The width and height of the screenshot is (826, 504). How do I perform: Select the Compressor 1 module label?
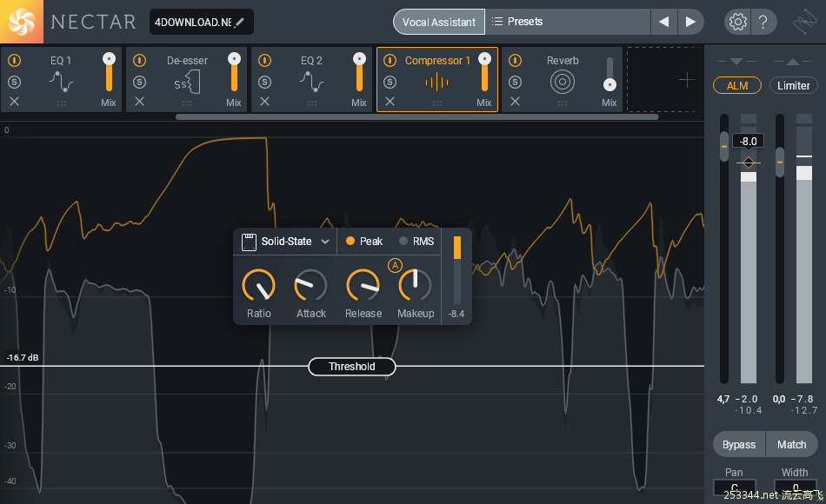coord(437,61)
